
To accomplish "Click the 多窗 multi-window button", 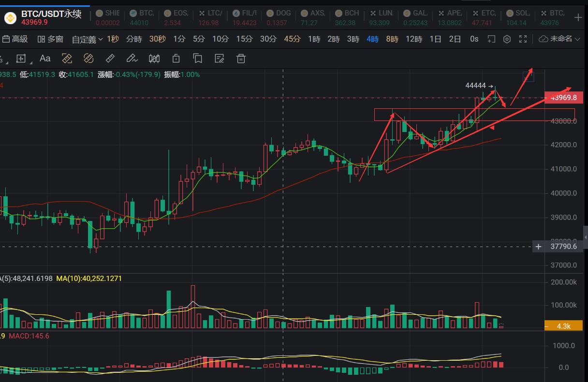I will point(50,39).
